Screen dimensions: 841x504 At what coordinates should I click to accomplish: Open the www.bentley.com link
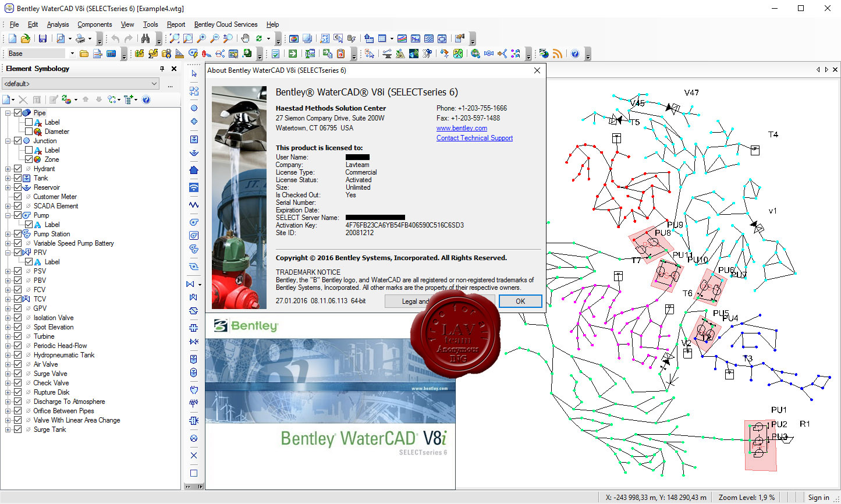point(462,128)
